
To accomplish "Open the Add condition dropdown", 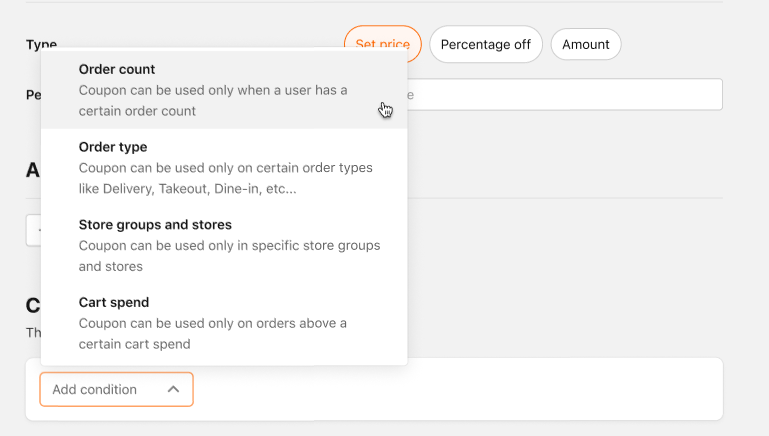I will click(x=116, y=390).
